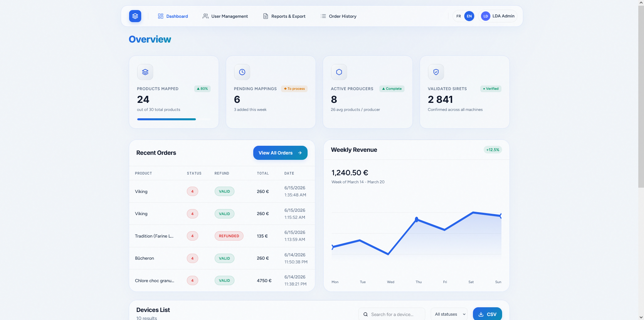Click the REFUNDED tag on Tradition row

point(229,236)
